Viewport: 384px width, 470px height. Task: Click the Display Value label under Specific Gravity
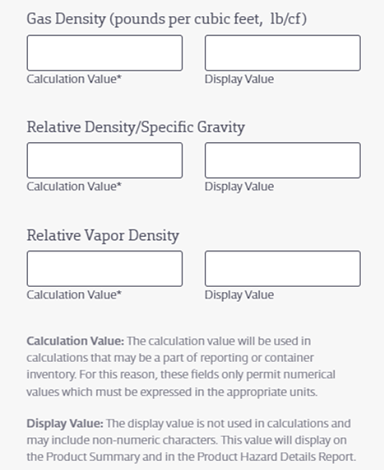(239, 187)
